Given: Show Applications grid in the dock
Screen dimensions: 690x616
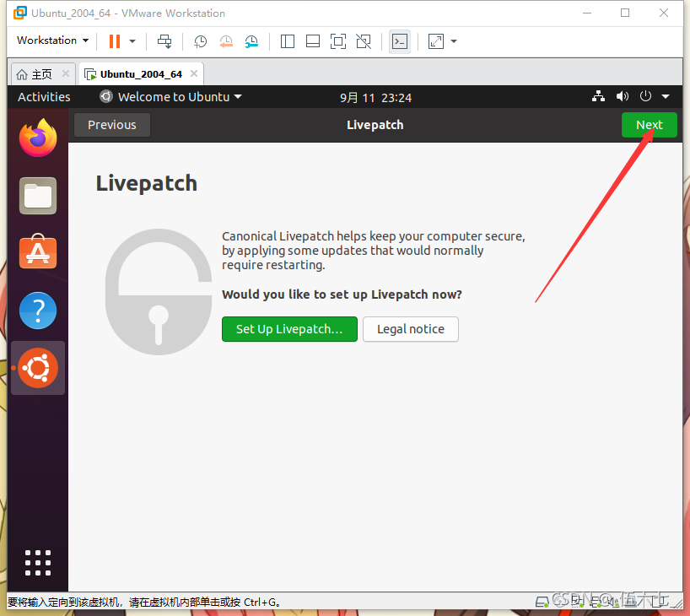Looking at the screenshot, I should [x=38, y=563].
